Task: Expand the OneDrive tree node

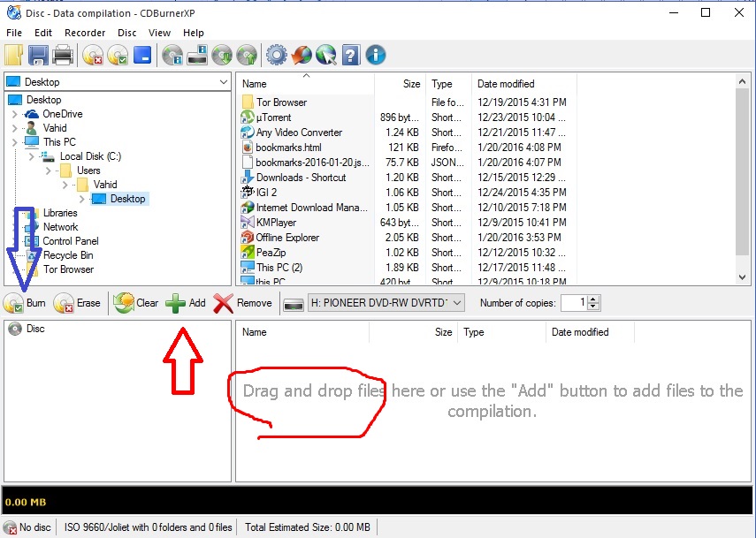Action: pos(14,114)
